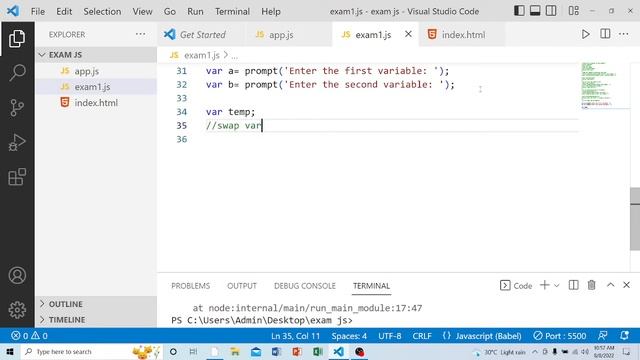640x360 pixels.
Task: Open app.js in the explorer tree
Action: [96, 71]
